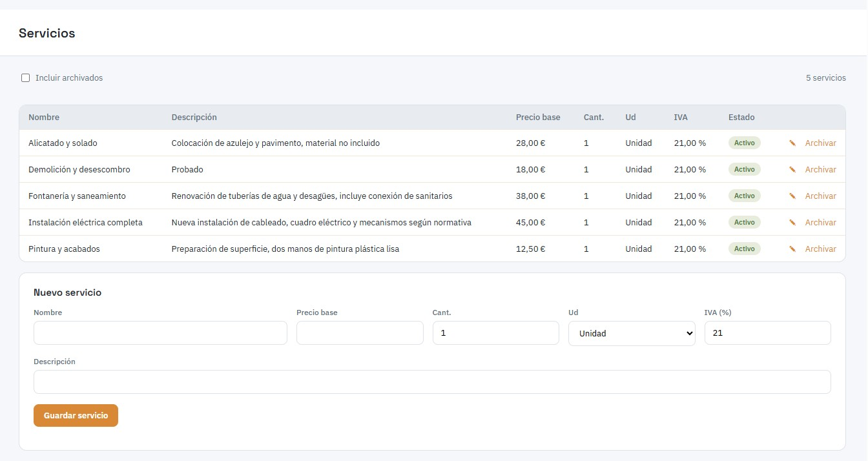Click the Activo badge for Pintura y acabados

coord(745,249)
